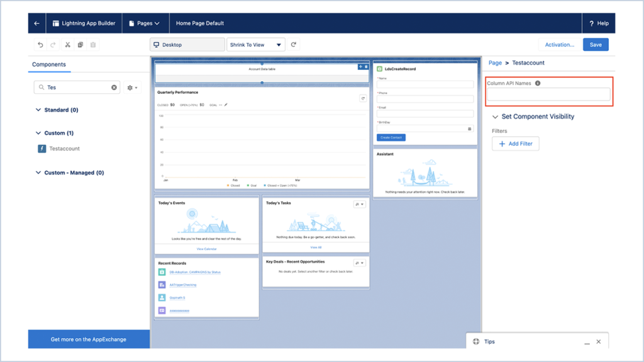
Task: Open the Pages dropdown menu
Action: (144, 23)
